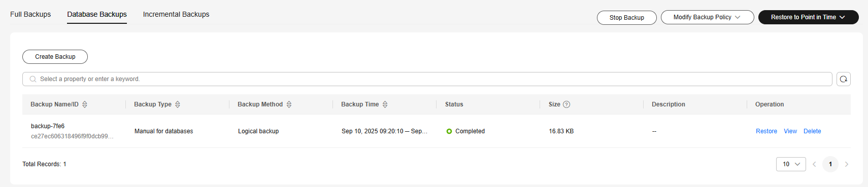Sort using the Backup Type arrows
The height and width of the screenshot is (187, 868).
tap(178, 104)
